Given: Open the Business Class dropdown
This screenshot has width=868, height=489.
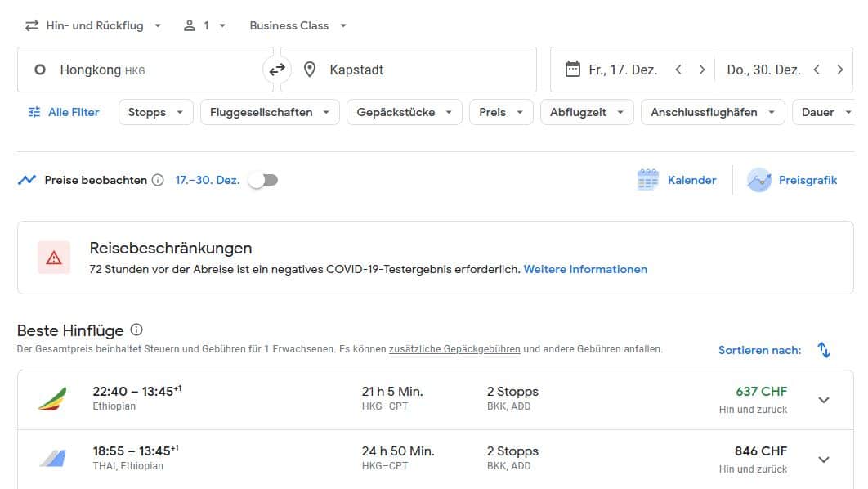Looking at the screenshot, I should pyautogui.click(x=298, y=25).
